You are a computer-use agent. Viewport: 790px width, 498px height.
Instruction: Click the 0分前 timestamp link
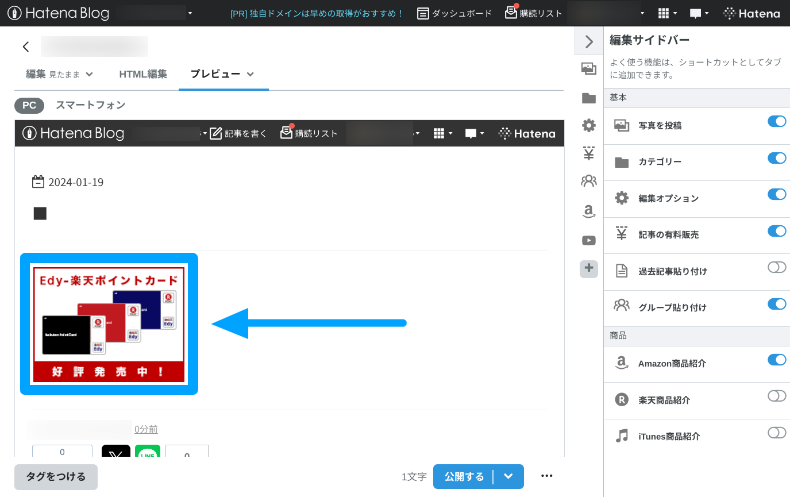coord(146,429)
